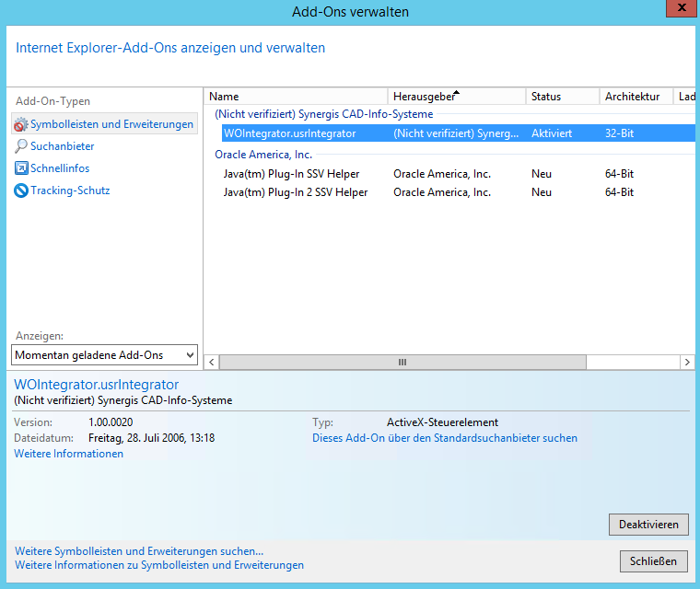This screenshot has width=700, height=589.
Task: Select Symbolleisten und Erweiterungen add-on type
Action: coord(104,124)
